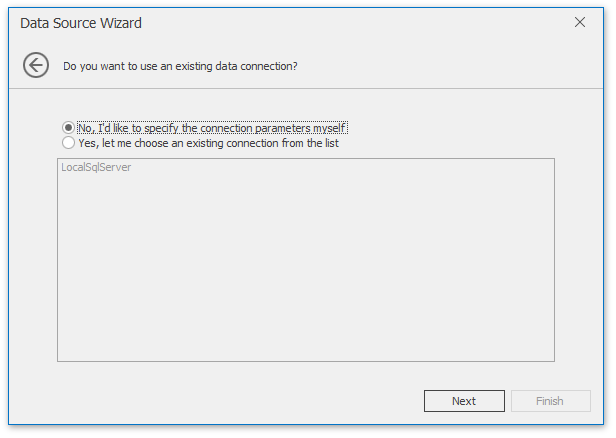Select the "Yes, let me choose" radio button
Viewport: 616px width, 438px height.
68,143
